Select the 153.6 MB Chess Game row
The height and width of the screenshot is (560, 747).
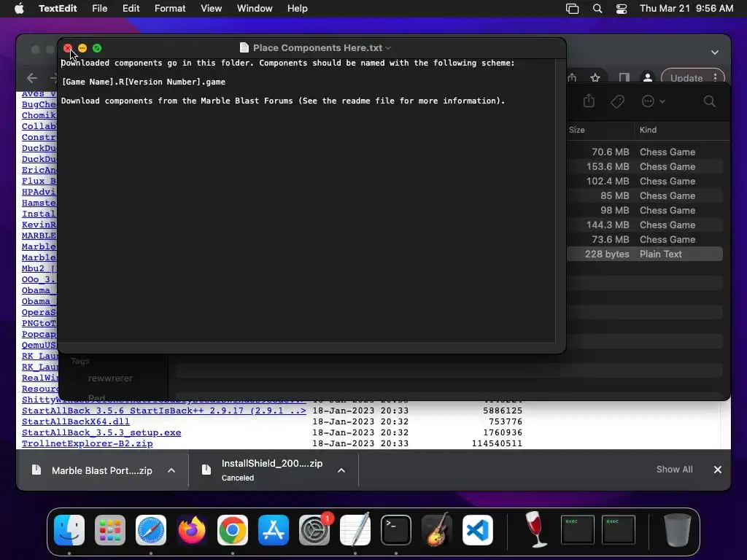pos(646,167)
